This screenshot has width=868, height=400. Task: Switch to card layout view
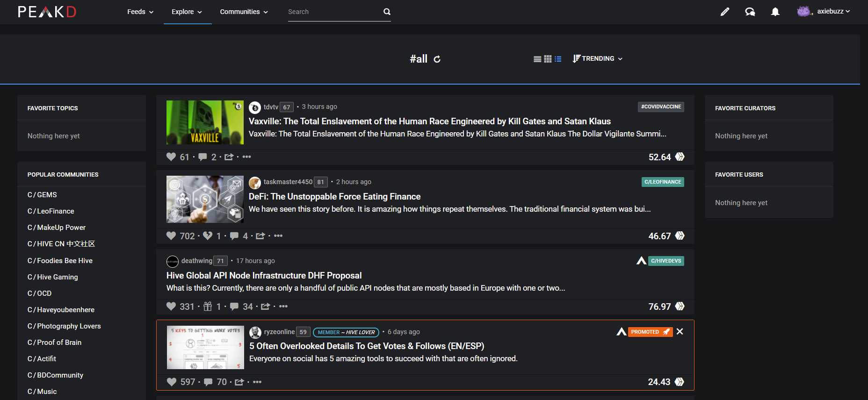coord(537,59)
